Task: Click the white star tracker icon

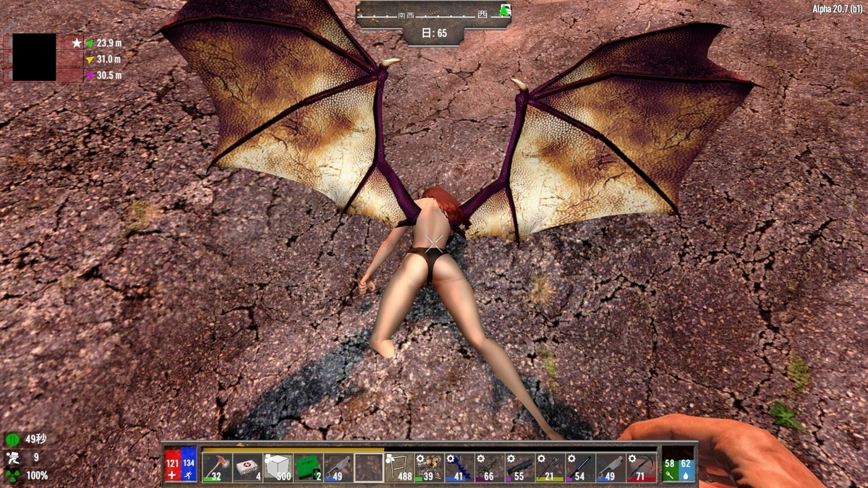Action: coord(77,43)
